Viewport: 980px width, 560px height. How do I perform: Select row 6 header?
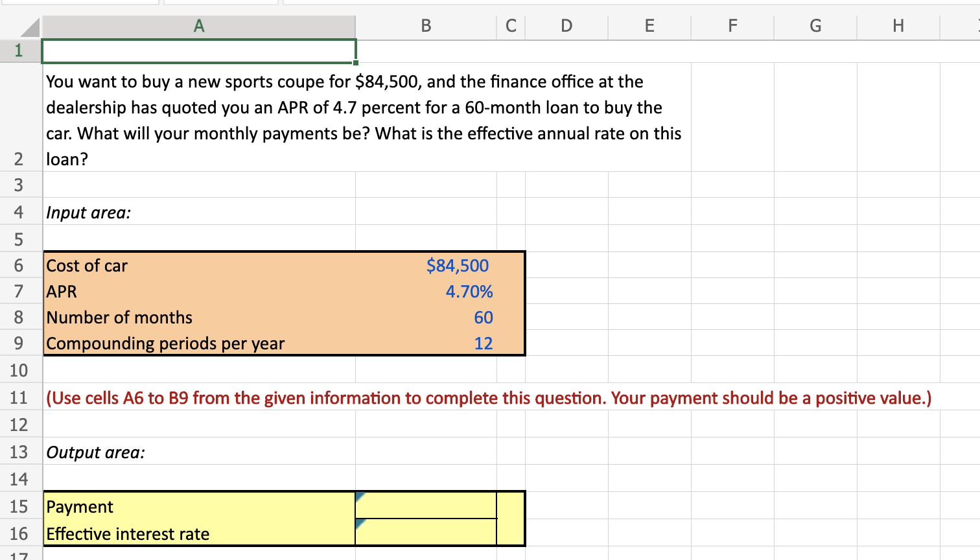(19, 265)
